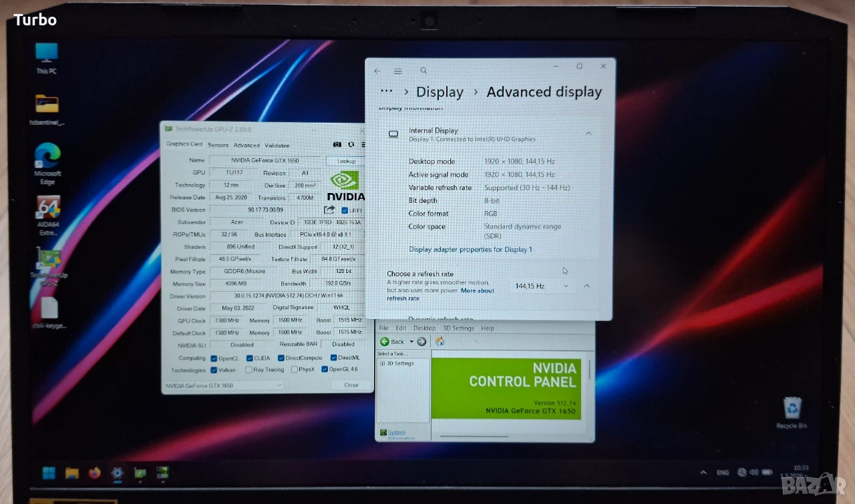Open the File menu in NVIDIA Control Panel
Viewport: 855px width, 504px height.
(x=383, y=328)
